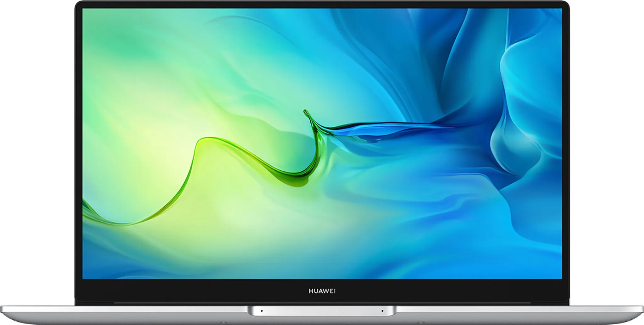644x325 pixels.
Task: Click the HUAWEI logo on the bottom bezel
Action: 322,291
